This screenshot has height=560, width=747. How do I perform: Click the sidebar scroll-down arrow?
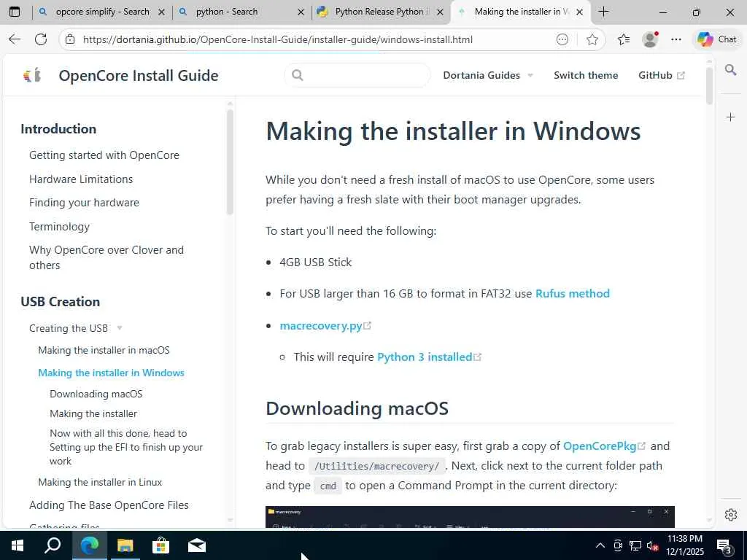230,521
